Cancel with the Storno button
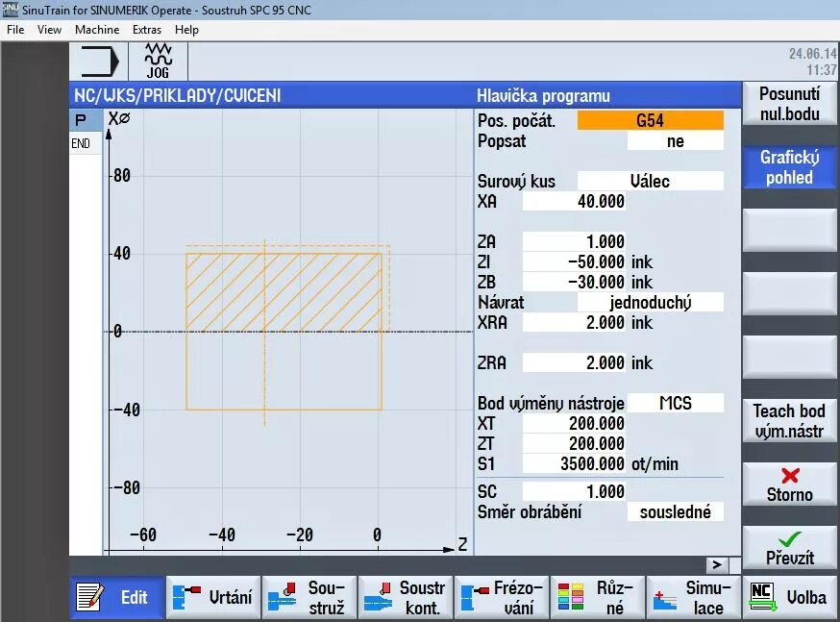 point(790,485)
